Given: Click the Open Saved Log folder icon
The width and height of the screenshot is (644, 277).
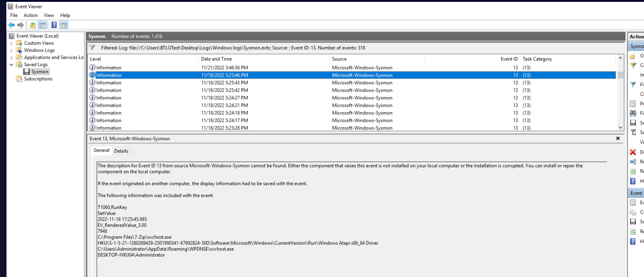Looking at the screenshot, I should [x=633, y=56].
